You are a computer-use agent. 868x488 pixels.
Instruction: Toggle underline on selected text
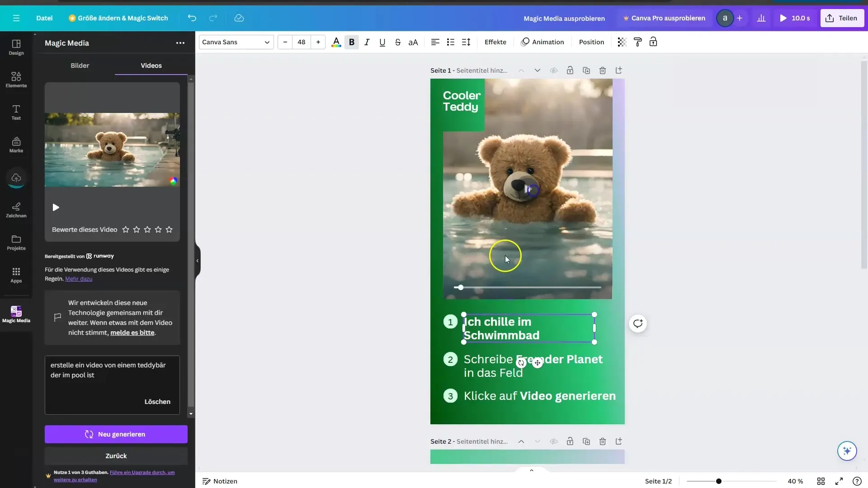pyautogui.click(x=382, y=42)
